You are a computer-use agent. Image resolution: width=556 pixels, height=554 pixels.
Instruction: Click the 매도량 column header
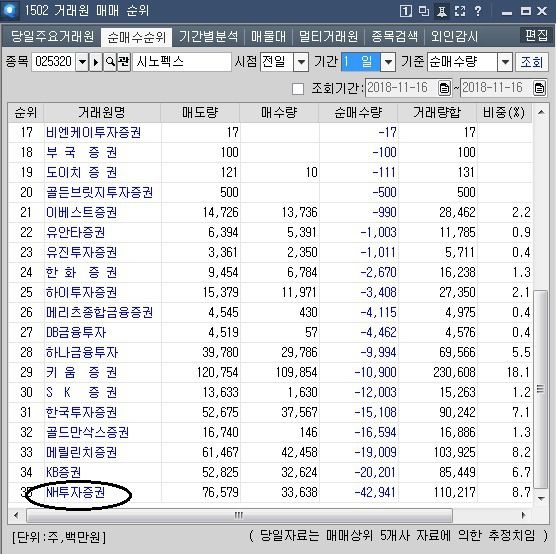click(x=200, y=113)
